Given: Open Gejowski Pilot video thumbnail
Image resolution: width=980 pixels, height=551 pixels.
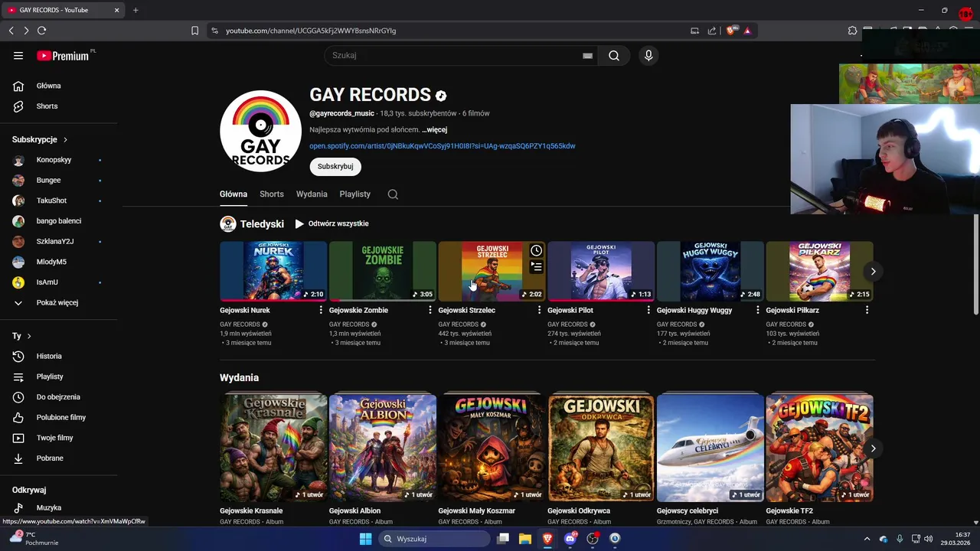Looking at the screenshot, I should coord(601,272).
